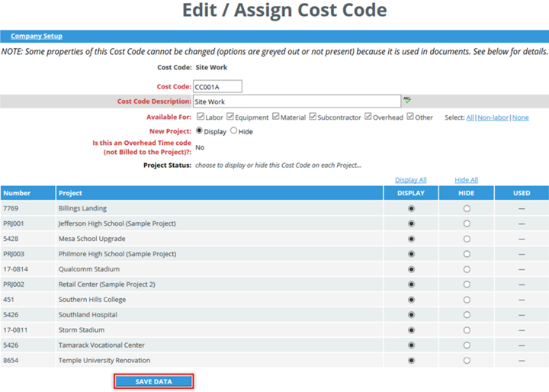This screenshot has height=392, width=549.
Task: Click the Hide All link
Action: pyautogui.click(x=466, y=180)
